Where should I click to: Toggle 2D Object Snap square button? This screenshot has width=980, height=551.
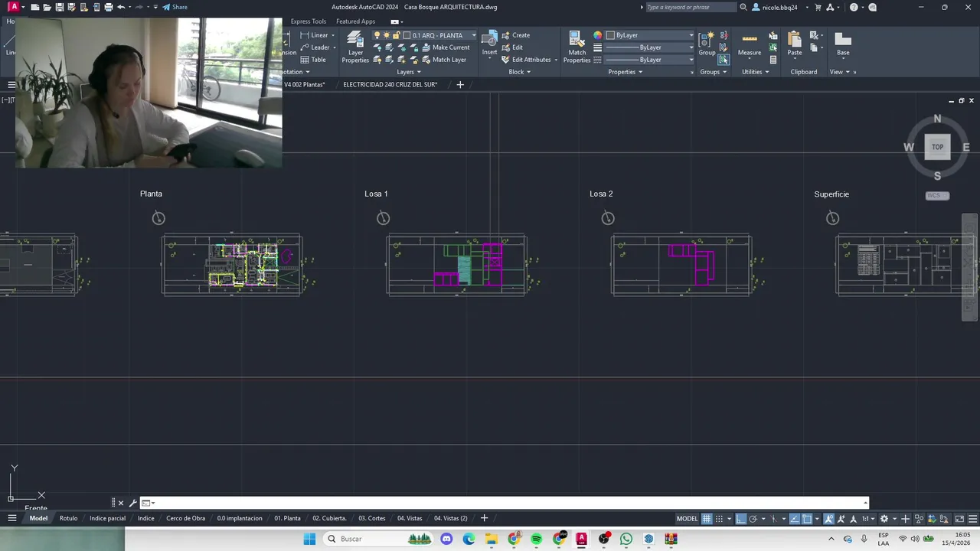pyautogui.click(x=806, y=519)
